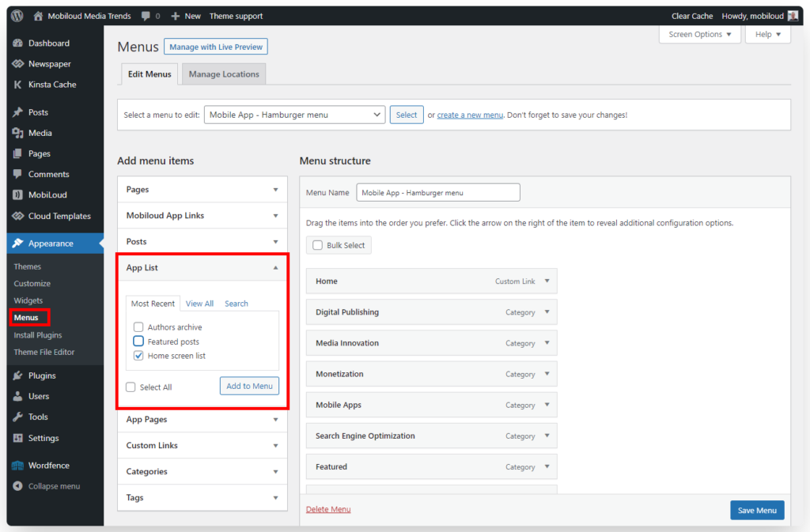Enable the Bulk Select checkbox
Viewport: 810px width, 532px height.
click(x=317, y=245)
